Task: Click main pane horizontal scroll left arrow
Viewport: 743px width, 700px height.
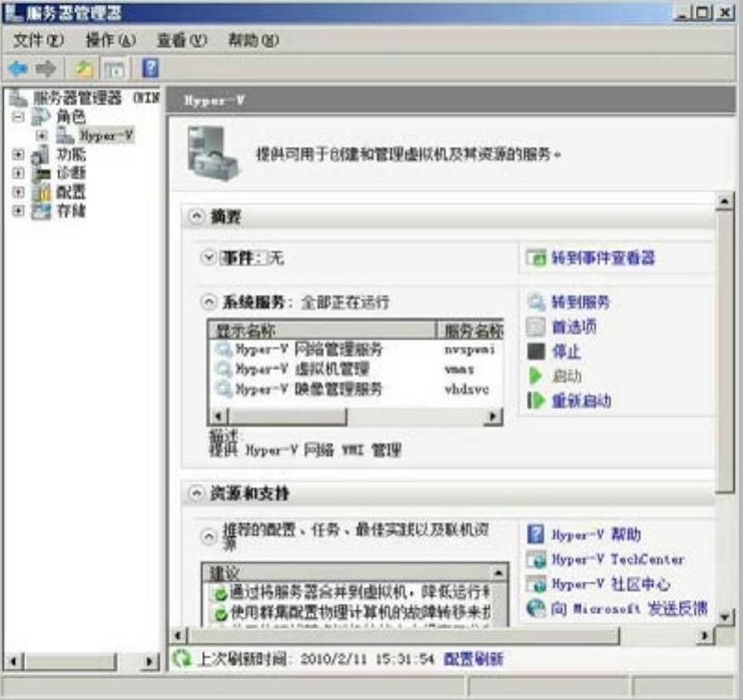Action: pyautogui.click(x=179, y=635)
